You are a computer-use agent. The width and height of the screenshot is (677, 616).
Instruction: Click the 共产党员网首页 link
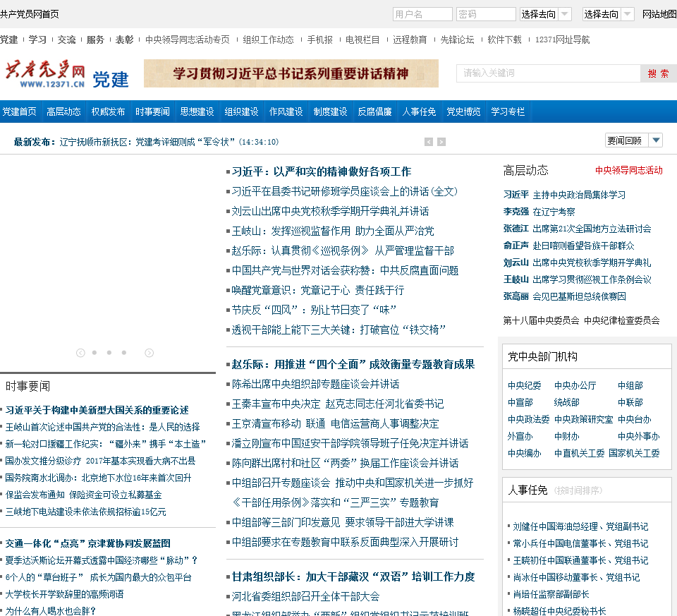(x=30, y=14)
